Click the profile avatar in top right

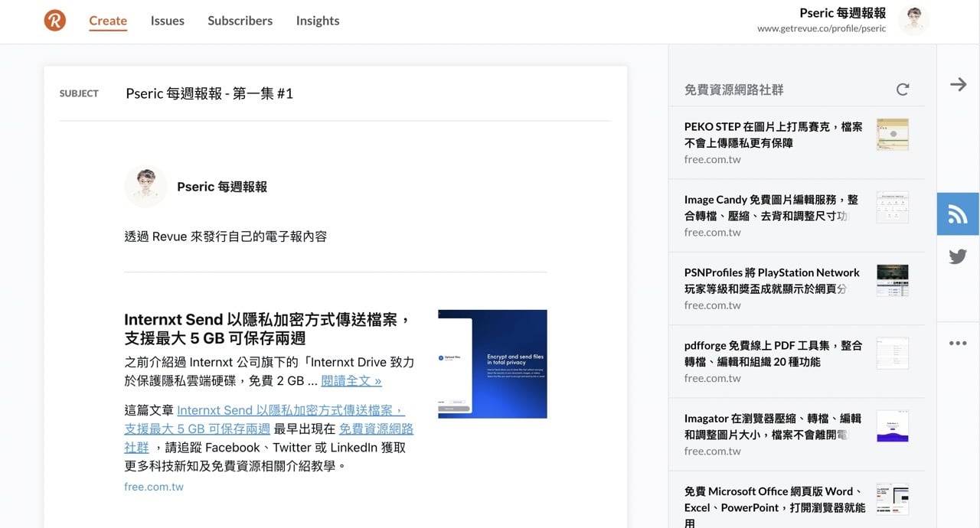913,21
